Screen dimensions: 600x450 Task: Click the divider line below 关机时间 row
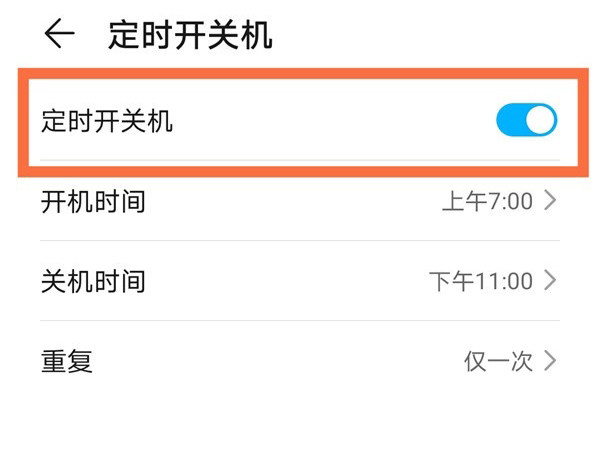click(x=300, y=321)
